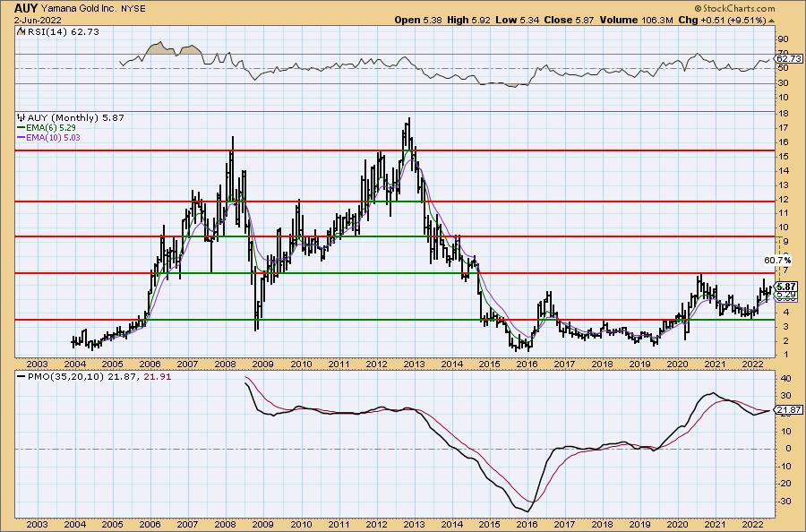
Task: Click the green EMA(6) legend color line
Action: click(21, 128)
